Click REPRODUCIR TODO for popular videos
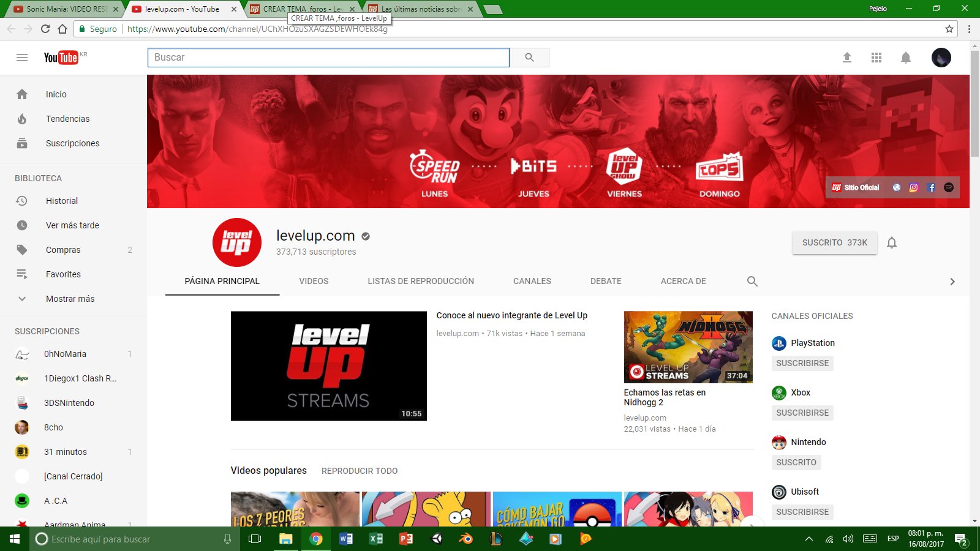This screenshot has width=980, height=551. pyautogui.click(x=360, y=471)
